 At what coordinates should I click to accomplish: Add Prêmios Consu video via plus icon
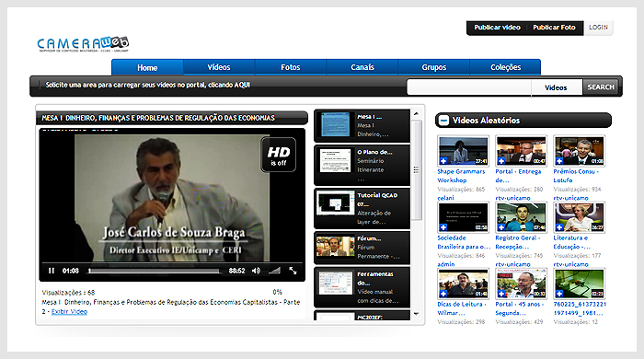(559, 160)
